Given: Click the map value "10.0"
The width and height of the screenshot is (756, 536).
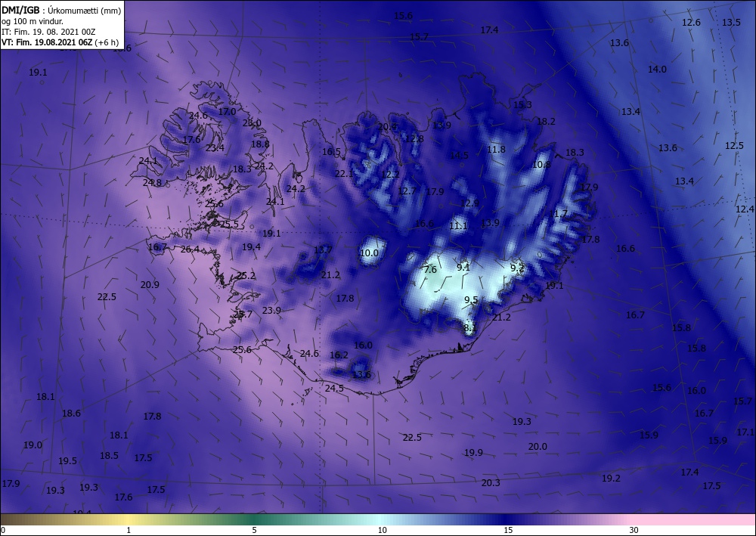Looking at the screenshot, I should pos(370,253).
